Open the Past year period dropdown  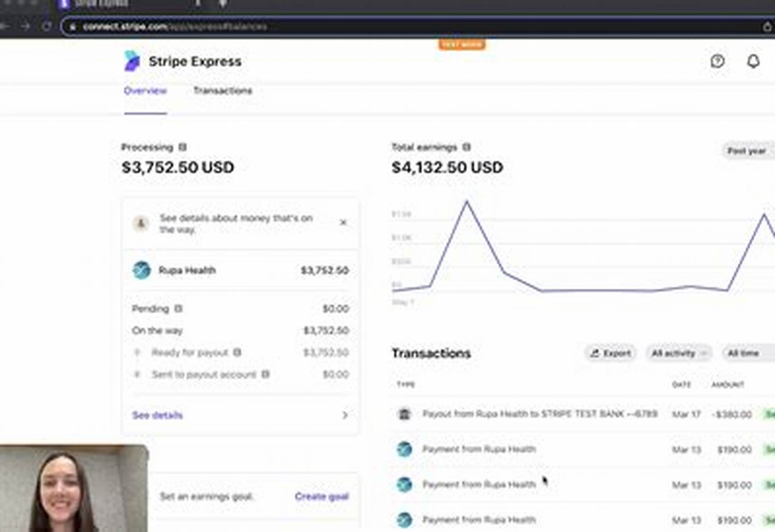[x=748, y=151]
